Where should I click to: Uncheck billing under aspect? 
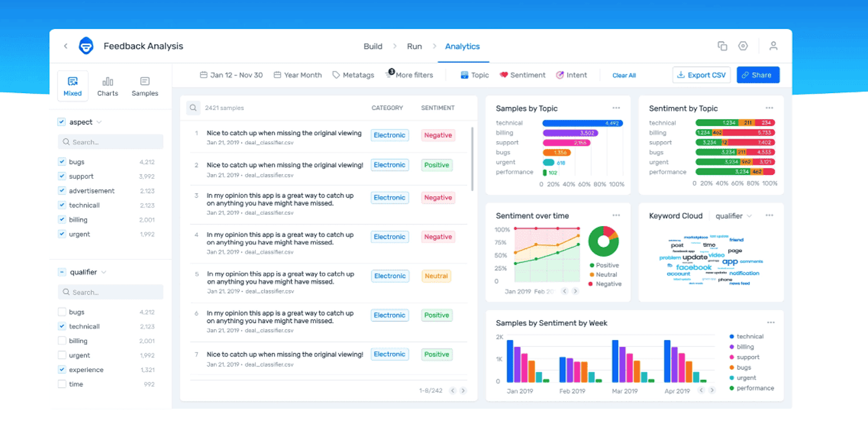point(61,220)
